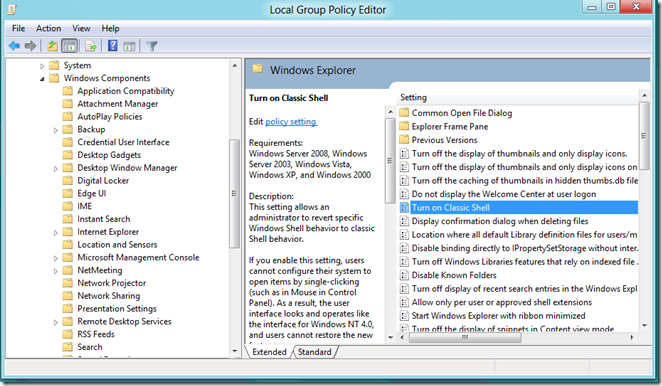Screen dimensions: 662x386
Task: Click the Back arrow toolbar icon
Action: pyautogui.click(x=14, y=46)
